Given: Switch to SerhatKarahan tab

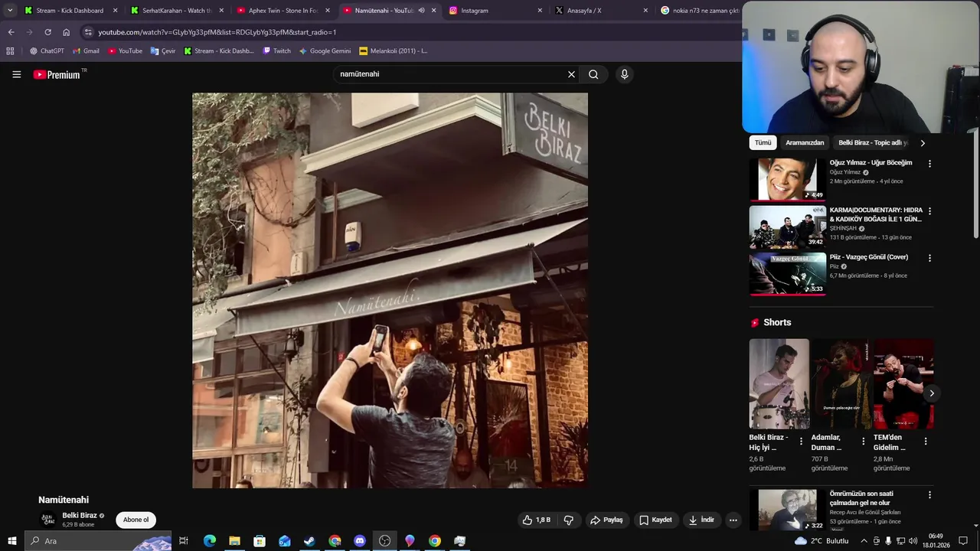Looking at the screenshot, I should 176,11.
